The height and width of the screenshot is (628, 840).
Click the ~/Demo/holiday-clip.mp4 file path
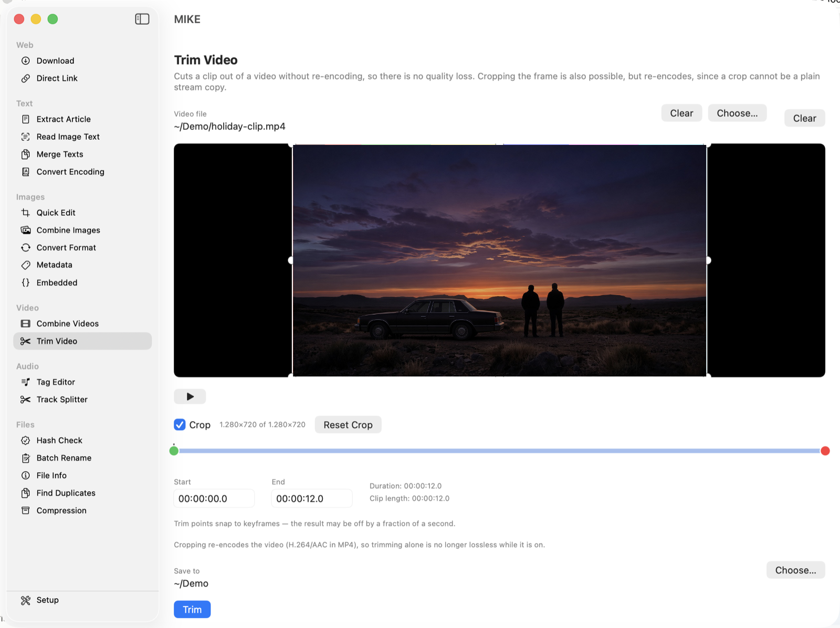(229, 127)
